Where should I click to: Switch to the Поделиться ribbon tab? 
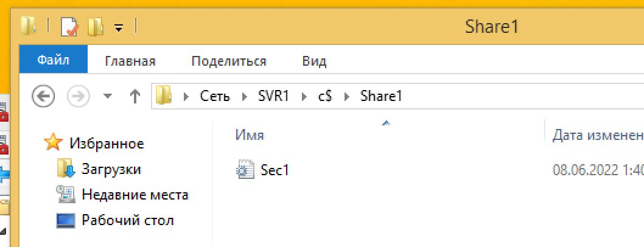tap(229, 61)
